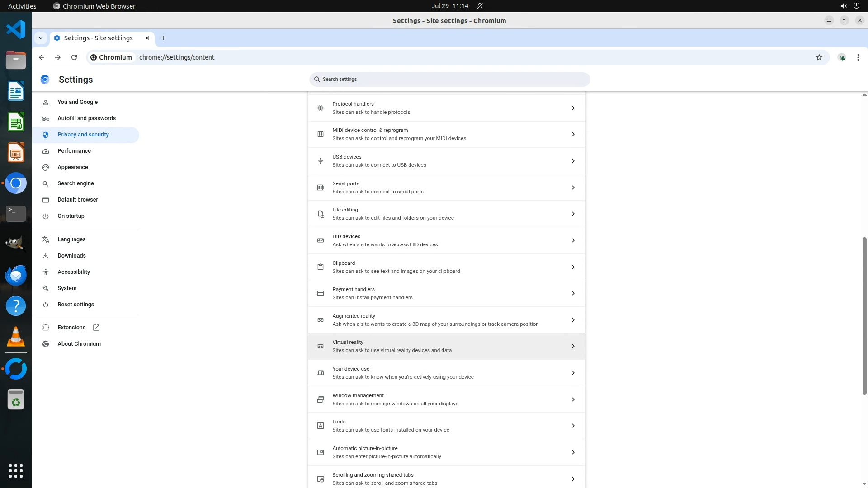Viewport: 868px width, 488px height.
Task: Launch the VLC icon in the dock
Action: point(16,337)
